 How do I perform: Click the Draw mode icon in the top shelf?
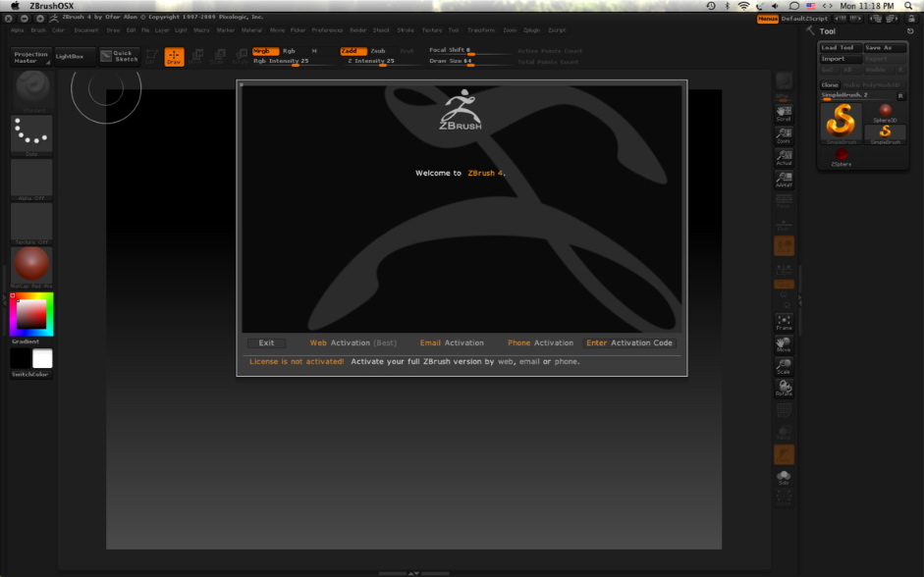pos(174,56)
